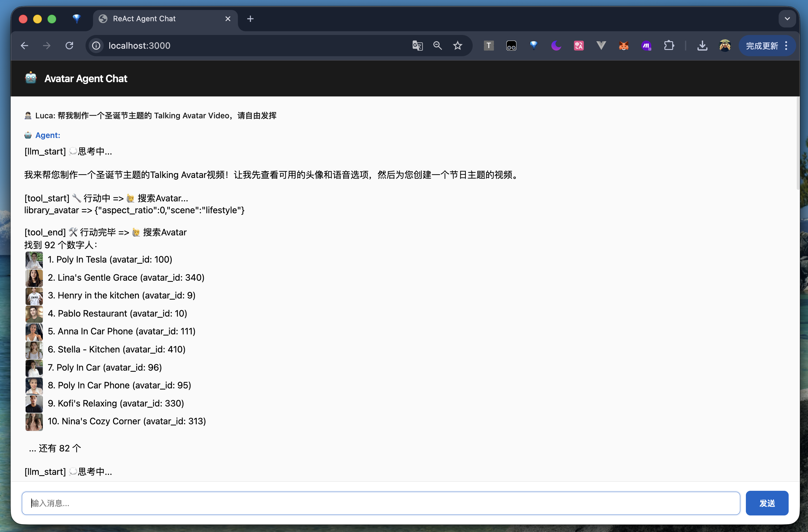Switch to the ReAct Agent Chat tab
The width and height of the screenshot is (808, 532).
click(160, 19)
